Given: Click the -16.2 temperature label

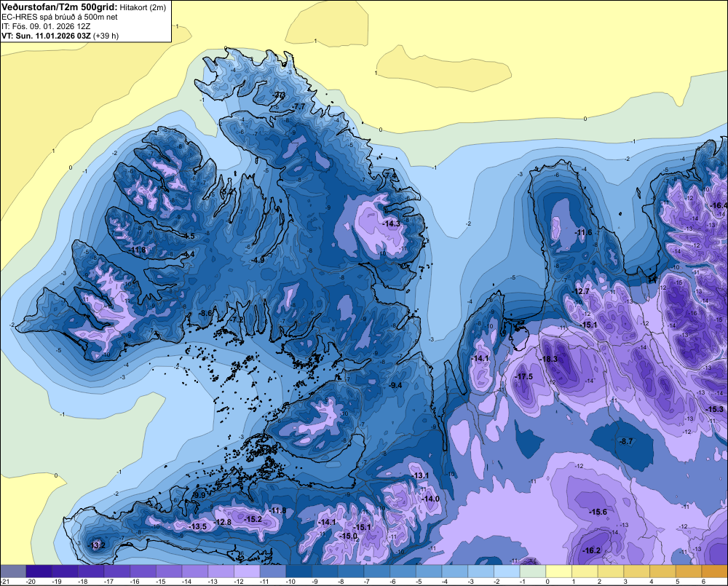Looking at the screenshot, I should click(x=591, y=550).
